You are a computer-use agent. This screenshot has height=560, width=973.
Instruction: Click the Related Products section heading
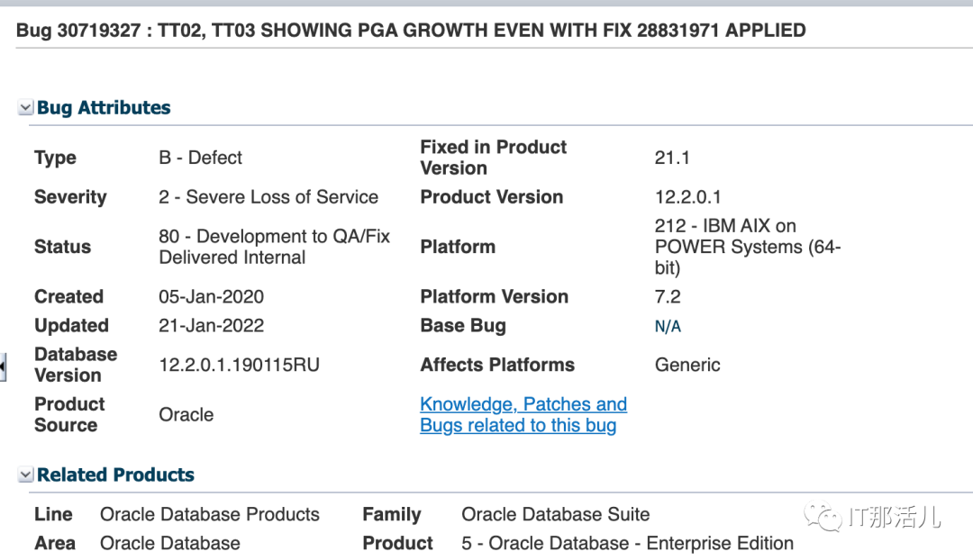coord(115,475)
